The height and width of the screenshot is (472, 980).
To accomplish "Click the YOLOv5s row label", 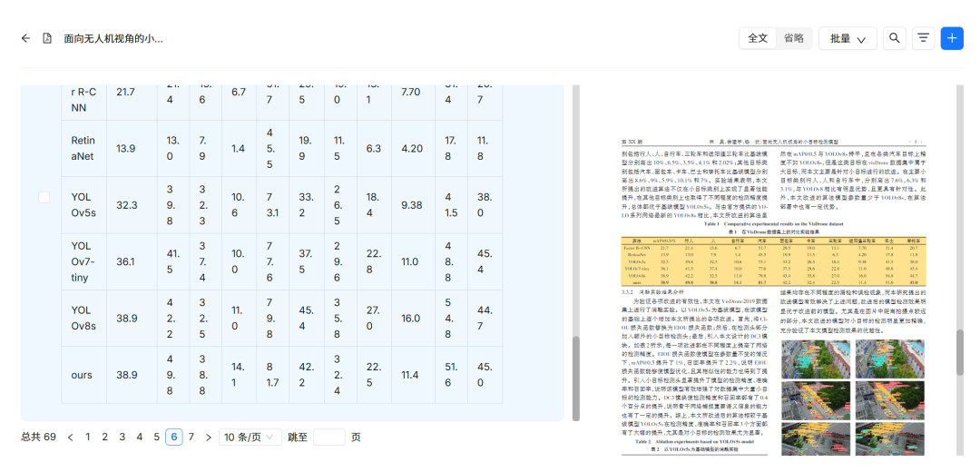I will coord(83,205).
